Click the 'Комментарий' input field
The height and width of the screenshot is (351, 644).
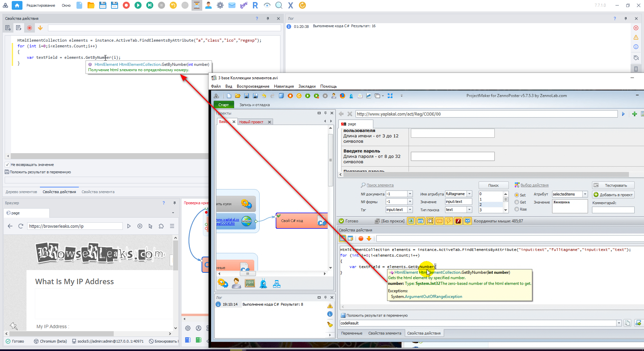pos(613,210)
